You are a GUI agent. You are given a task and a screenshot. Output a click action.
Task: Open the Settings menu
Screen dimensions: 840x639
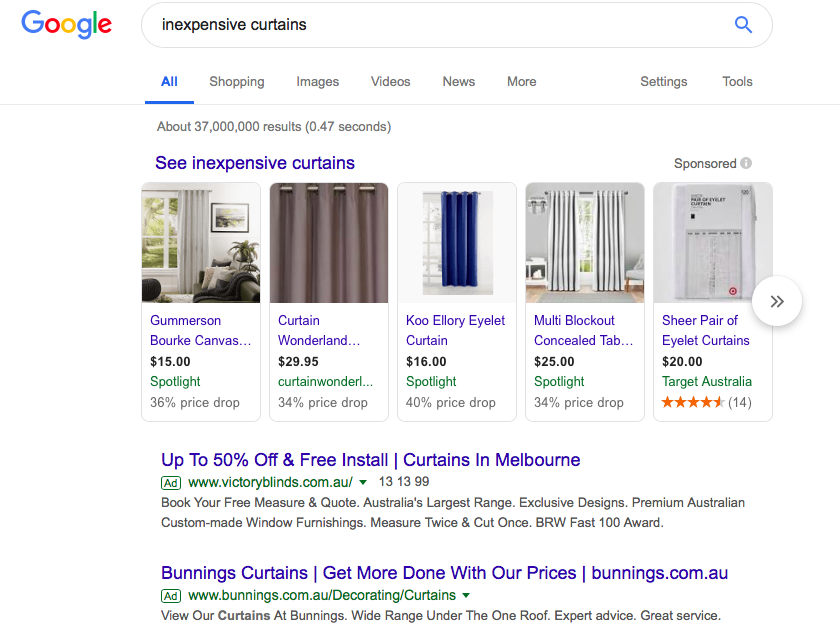click(664, 82)
